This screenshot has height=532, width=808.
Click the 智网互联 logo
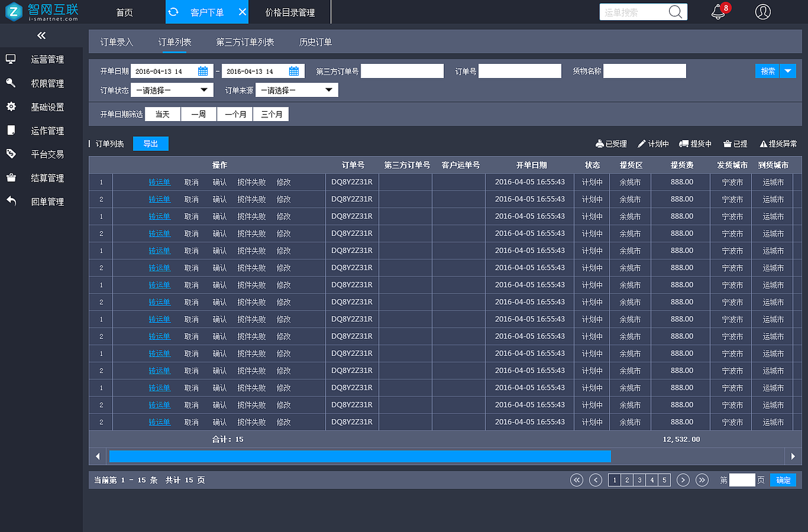click(42, 12)
